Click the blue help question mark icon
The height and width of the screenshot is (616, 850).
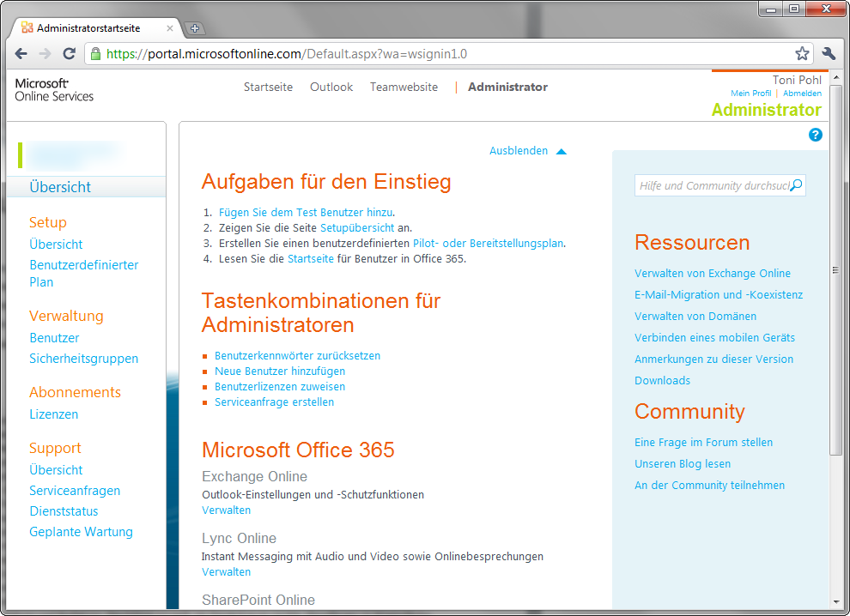coord(815,135)
